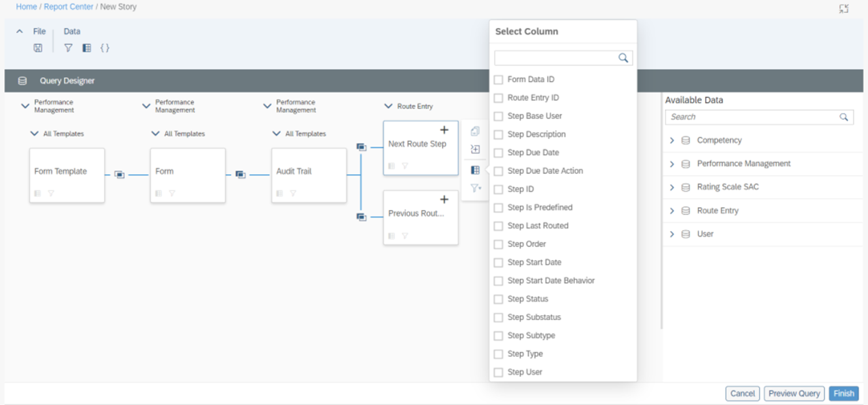Collapse the Route Entry header chevron
Image resolution: width=868 pixels, height=405 pixels.
(x=388, y=106)
